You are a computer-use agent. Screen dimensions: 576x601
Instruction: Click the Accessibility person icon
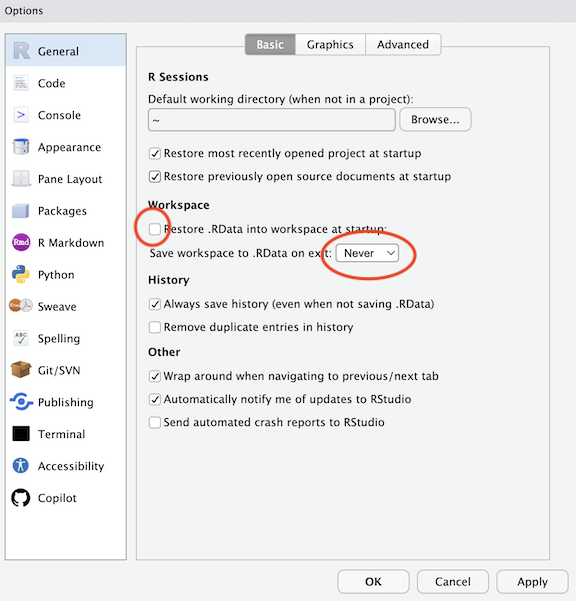point(21,466)
